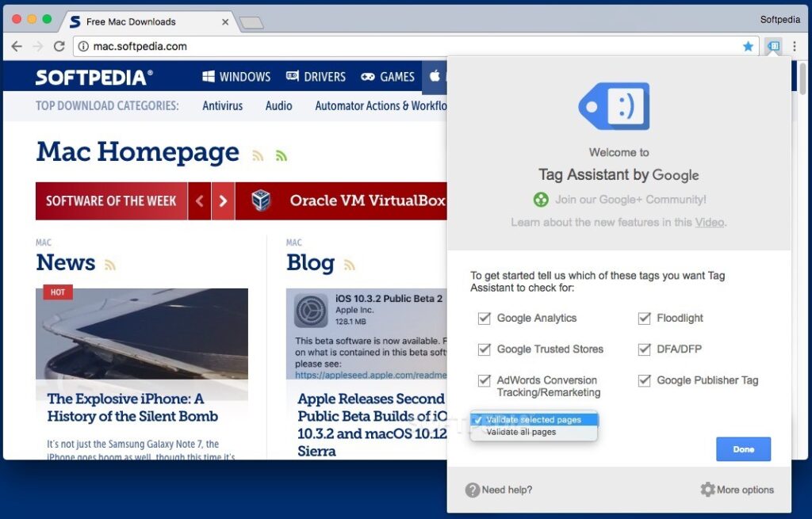The height and width of the screenshot is (519, 812).
Task: Click the page vertical scrollbar
Action: 802,78
